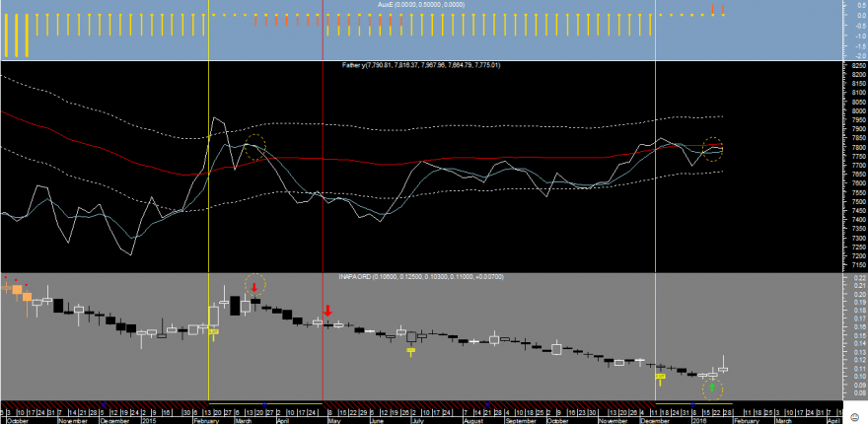Select the small red down arrow above March candle

click(x=254, y=287)
